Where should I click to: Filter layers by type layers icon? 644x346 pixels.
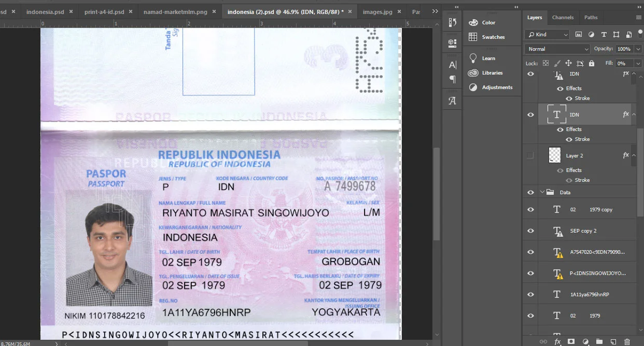pos(604,35)
